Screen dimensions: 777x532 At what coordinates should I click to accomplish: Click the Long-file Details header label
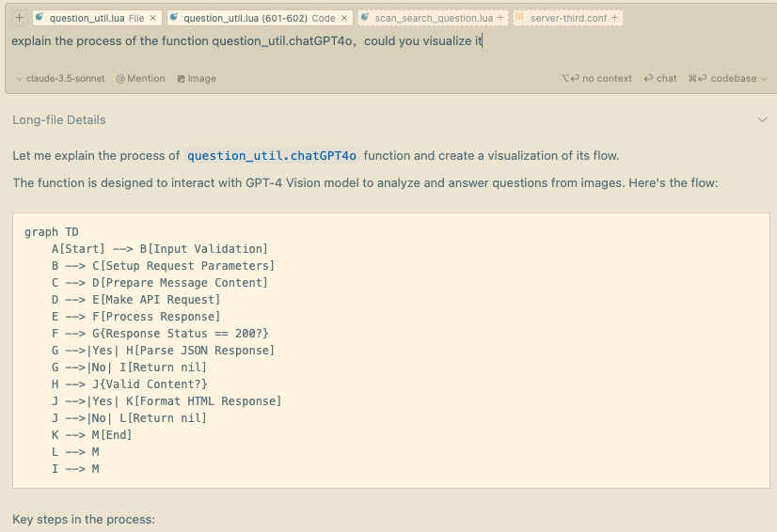point(58,120)
